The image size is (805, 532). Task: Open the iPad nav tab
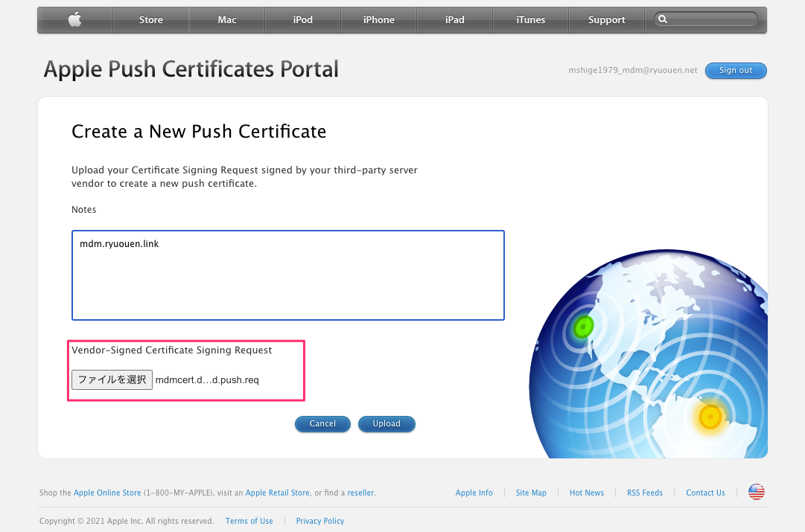click(x=455, y=20)
